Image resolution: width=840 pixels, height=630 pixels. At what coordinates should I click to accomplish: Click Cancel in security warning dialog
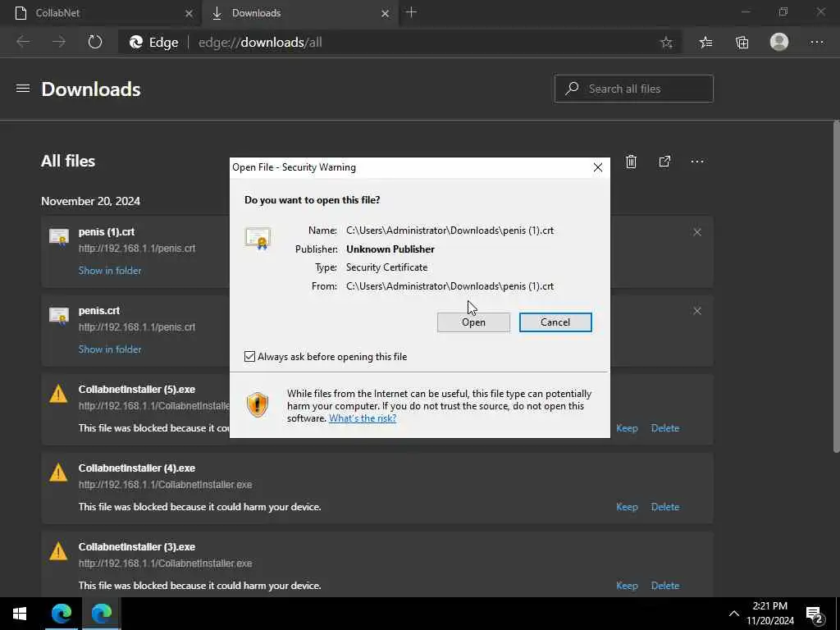pyautogui.click(x=555, y=322)
